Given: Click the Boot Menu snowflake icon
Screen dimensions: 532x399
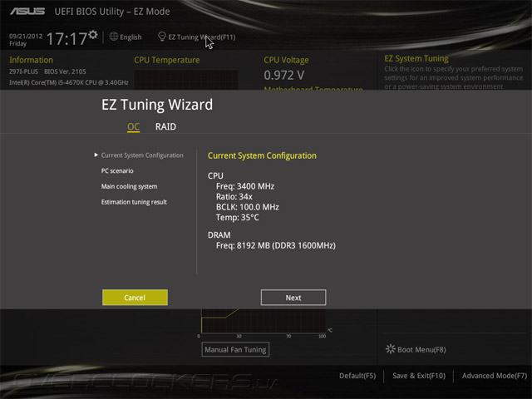Looking at the screenshot, I should tap(391, 349).
